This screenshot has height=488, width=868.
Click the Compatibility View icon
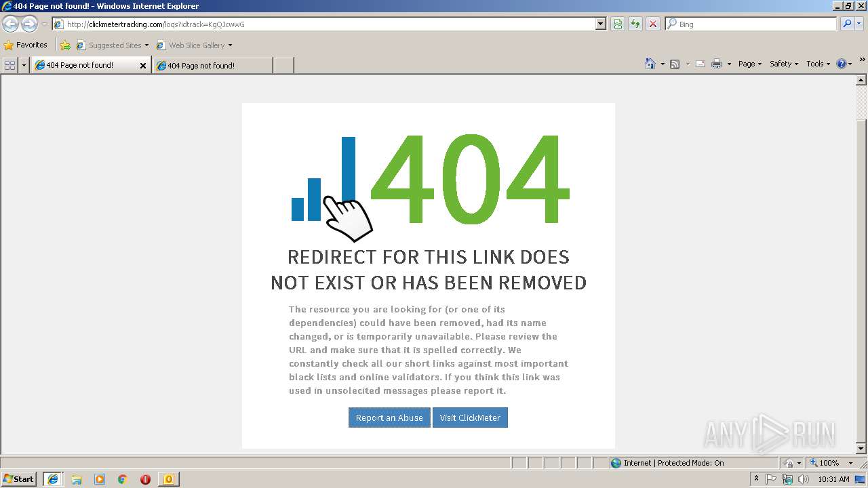pos(618,24)
